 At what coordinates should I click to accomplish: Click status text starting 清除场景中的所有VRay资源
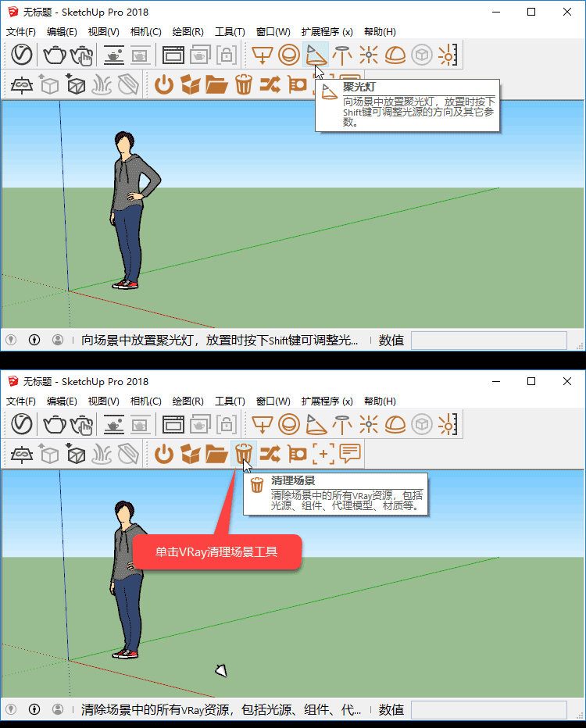coord(221,709)
